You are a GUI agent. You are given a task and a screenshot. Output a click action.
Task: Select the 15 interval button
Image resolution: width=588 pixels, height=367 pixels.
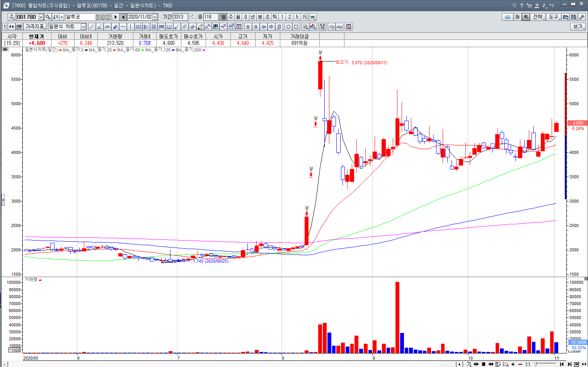coord(305,17)
